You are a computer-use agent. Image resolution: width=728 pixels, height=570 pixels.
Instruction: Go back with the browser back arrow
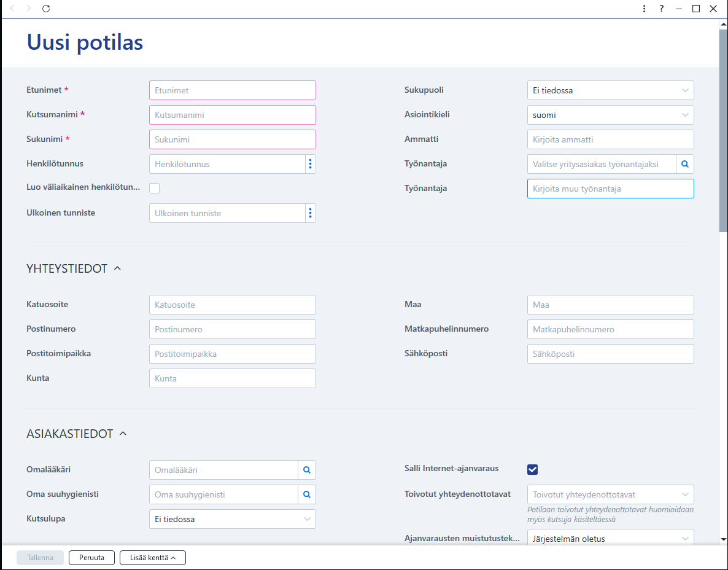tap(12, 9)
